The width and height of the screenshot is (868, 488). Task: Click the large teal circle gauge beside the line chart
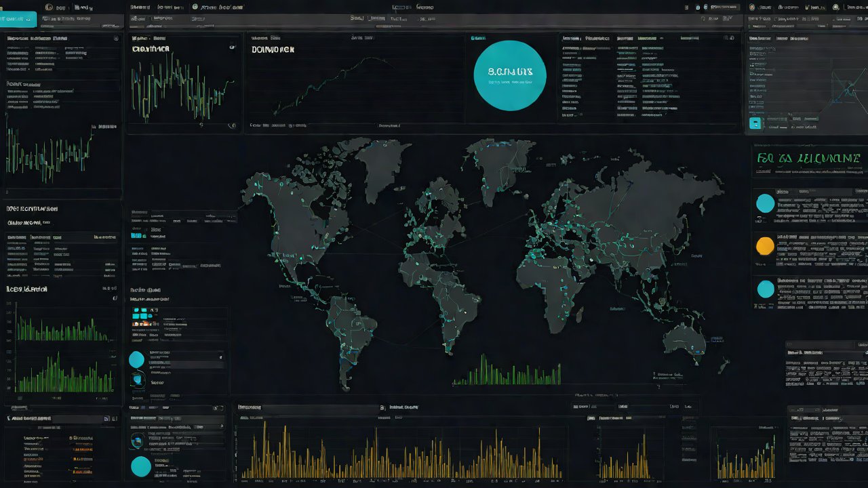click(509, 75)
